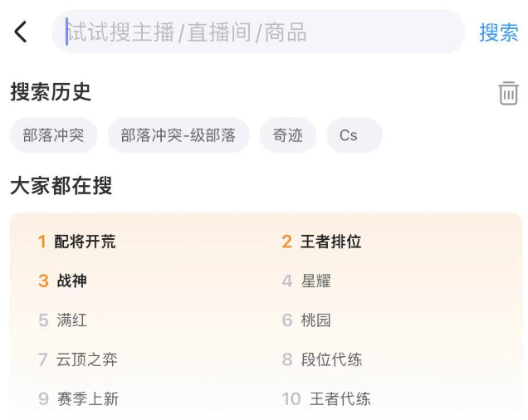Choose ninth trending search 赛季上新

point(87,398)
